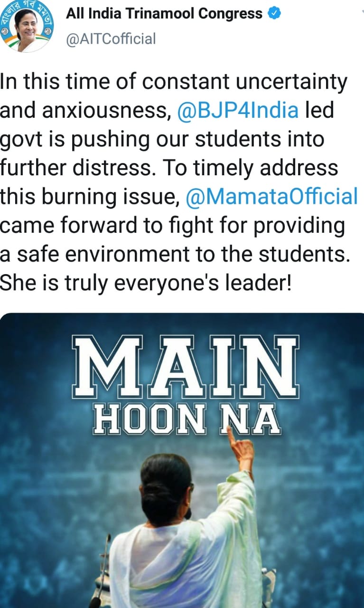Viewport: 364px width, 608px height.
Task: Open the Main Hoon Na poster image
Action: pyautogui.click(x=182, y=460)
